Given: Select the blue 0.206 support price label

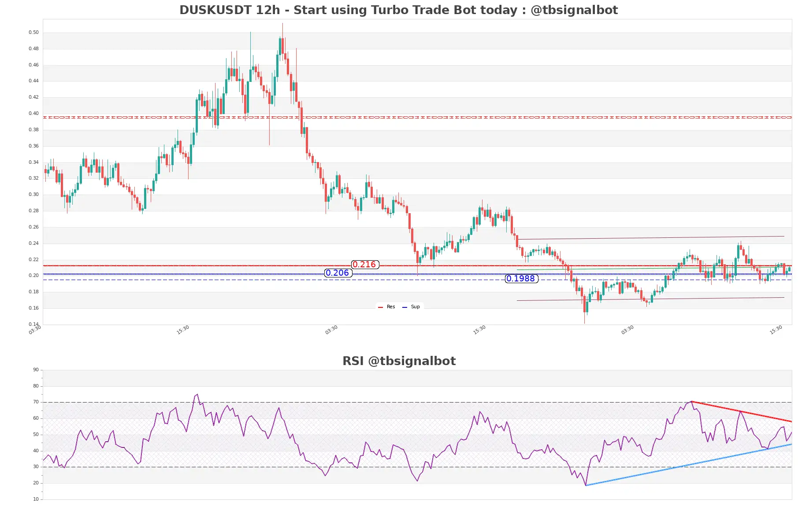Looking at the screenshot, I should (338, 273).
